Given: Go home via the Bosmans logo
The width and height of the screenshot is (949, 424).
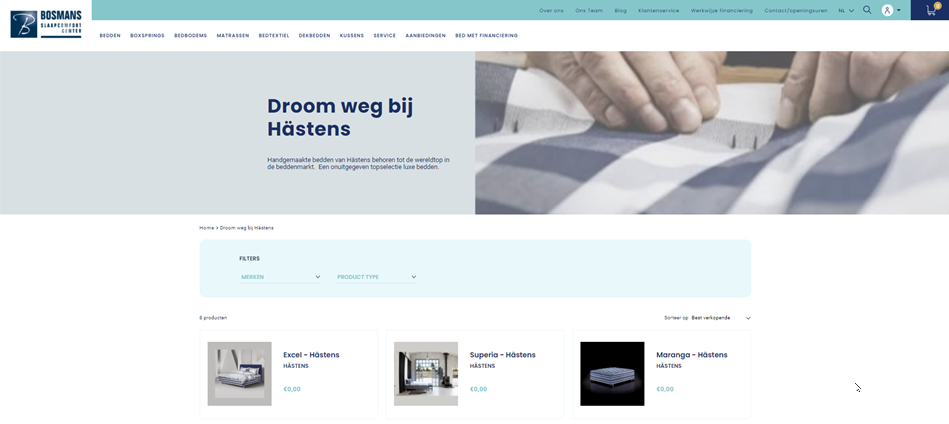Looking at the screenshot, I should pos(46,24).
